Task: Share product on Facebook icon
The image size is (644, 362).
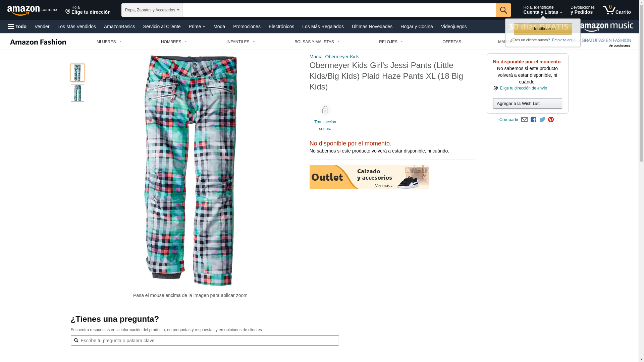Action: 533,120
